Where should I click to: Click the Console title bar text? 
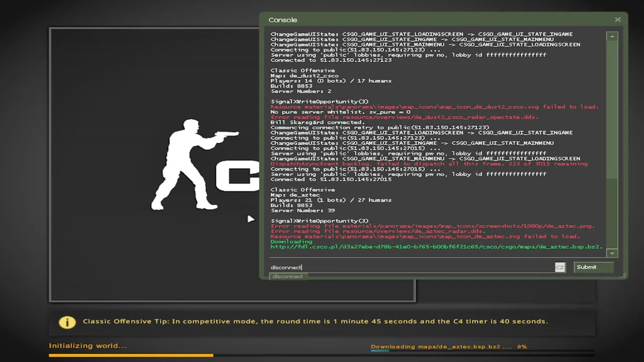coord(283,20)
